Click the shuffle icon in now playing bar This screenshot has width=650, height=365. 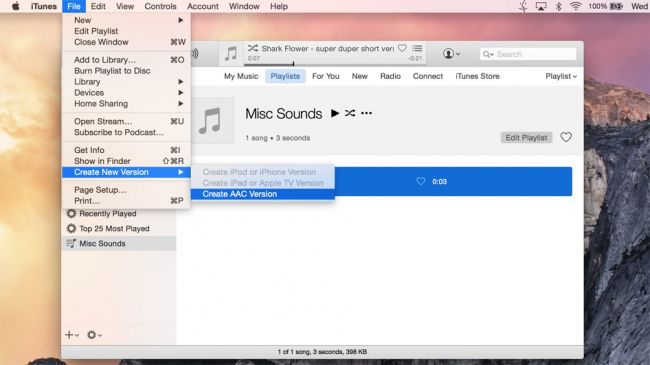pos(253,48)
